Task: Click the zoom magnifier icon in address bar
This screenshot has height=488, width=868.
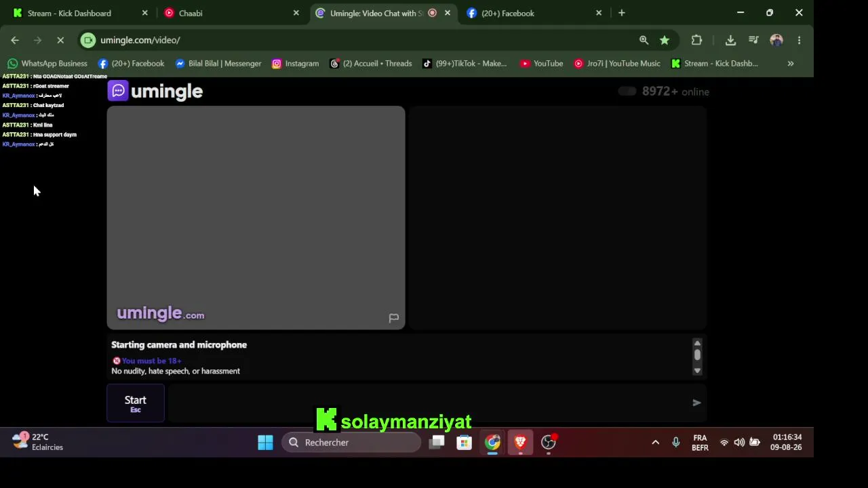Action: coord(644,40)
